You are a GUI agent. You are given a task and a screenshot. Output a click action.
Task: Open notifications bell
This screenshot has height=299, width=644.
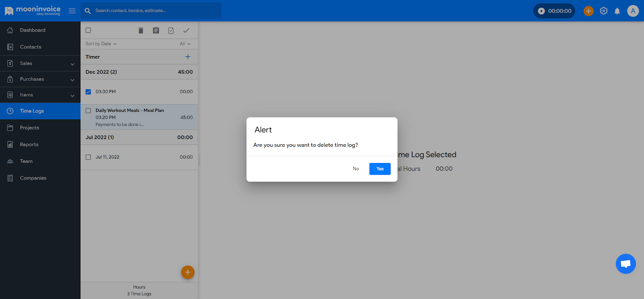617,11
